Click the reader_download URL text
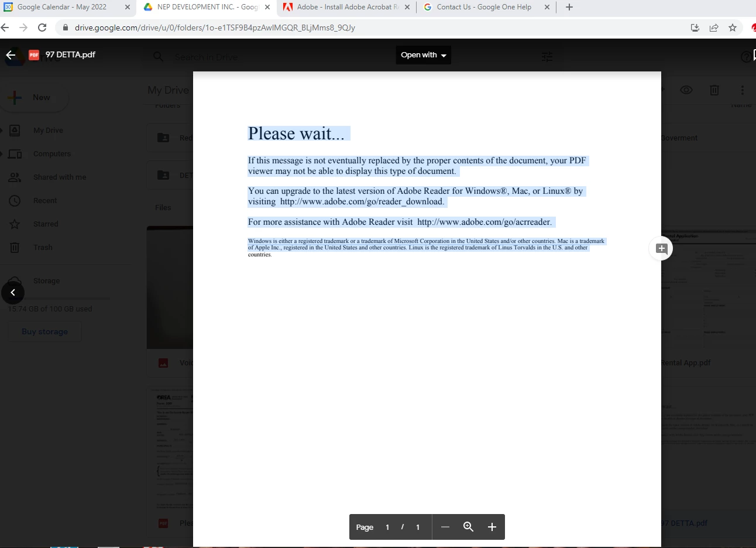The image size is (756, 548). pyautogui.click(x=362, y=201)
